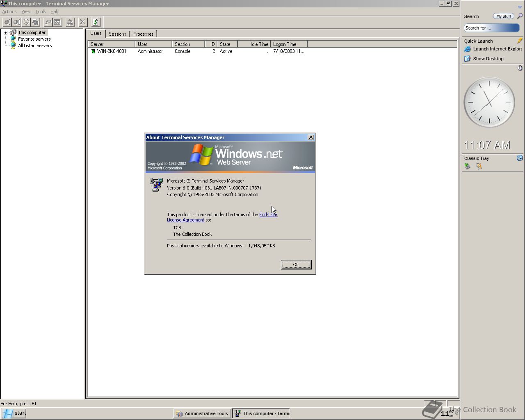
Task: Sort by the Server column header
Action: 111,44
